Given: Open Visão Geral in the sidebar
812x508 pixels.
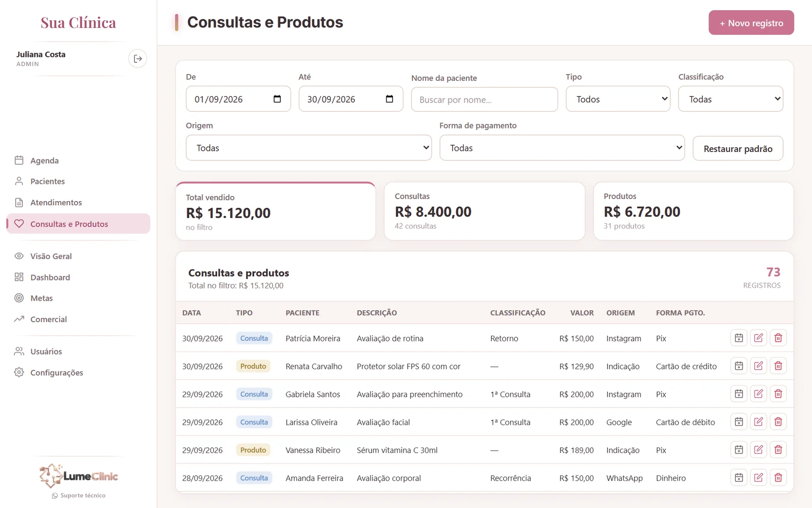Looking at the screenshot, I should tap(78, 256).
